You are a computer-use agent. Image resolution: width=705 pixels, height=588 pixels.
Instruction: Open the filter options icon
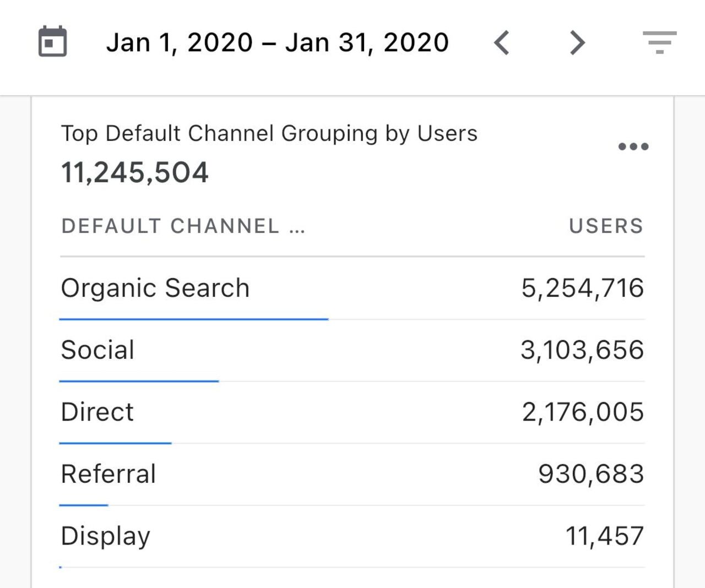click(659, 42)
